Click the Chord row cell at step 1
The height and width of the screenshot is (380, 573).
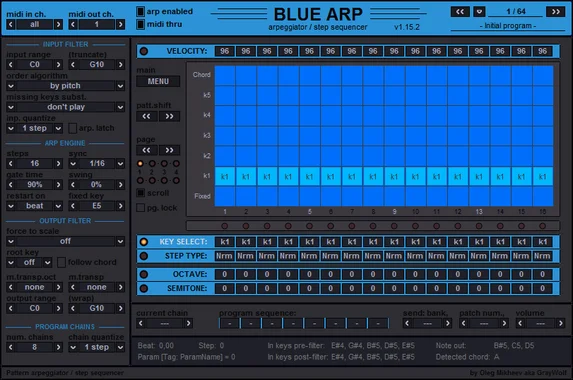[x=225, y=75]
